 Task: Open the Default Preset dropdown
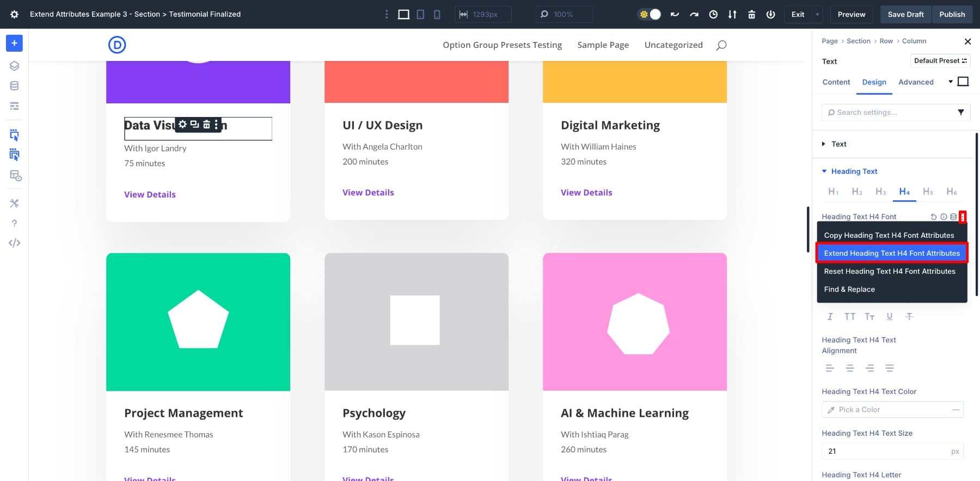(940, 61)
